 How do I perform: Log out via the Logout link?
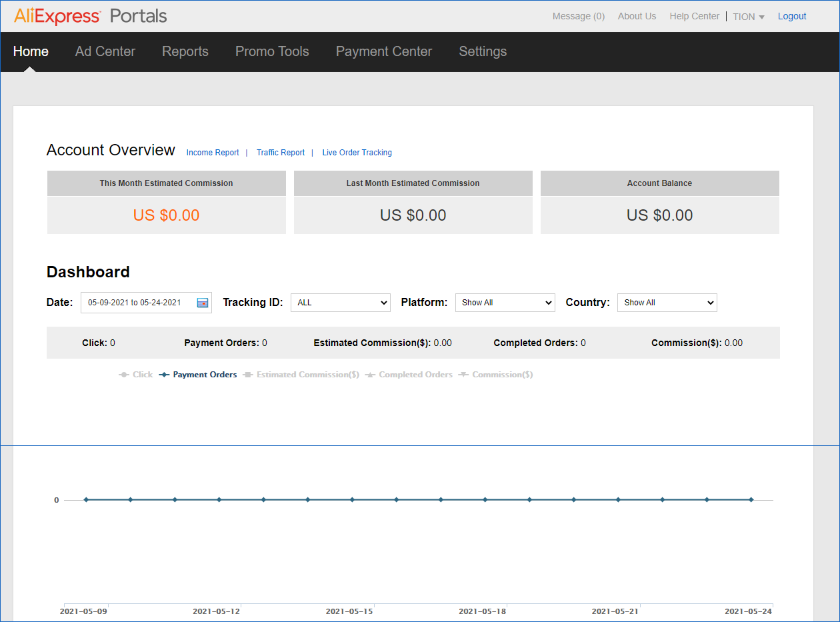(792, 16)
